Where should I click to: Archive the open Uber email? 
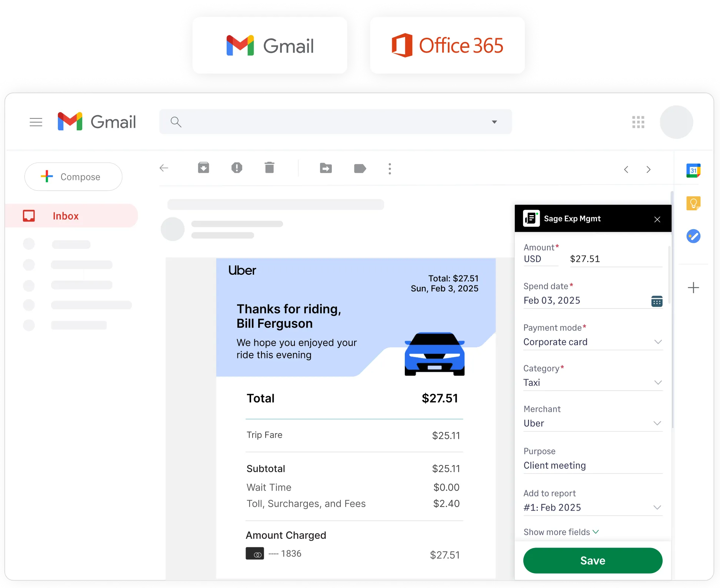[x=203, y=168]
